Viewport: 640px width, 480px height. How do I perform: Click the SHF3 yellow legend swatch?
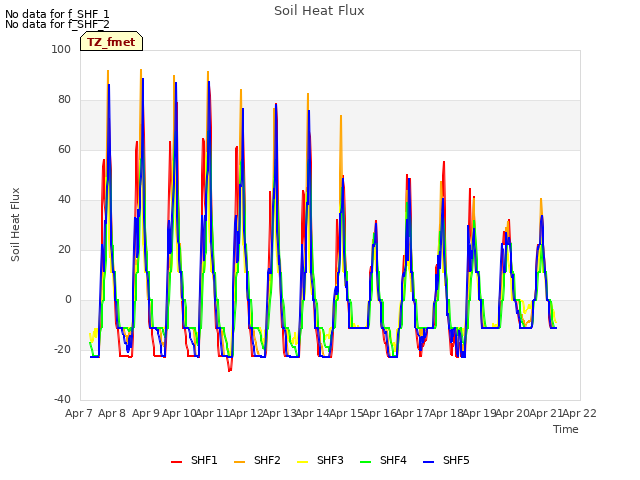[x=302, y=462]
